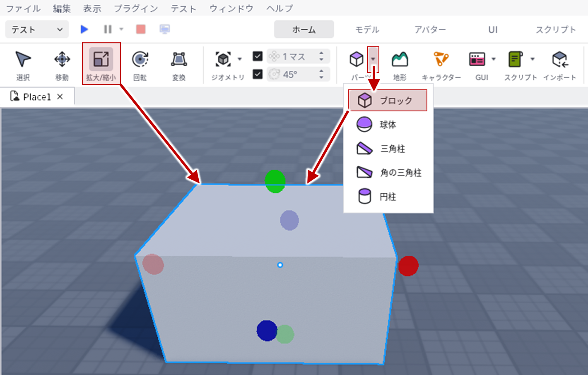
Task: Grab the red right-side scale handle
Action: (x=408, y=266)
